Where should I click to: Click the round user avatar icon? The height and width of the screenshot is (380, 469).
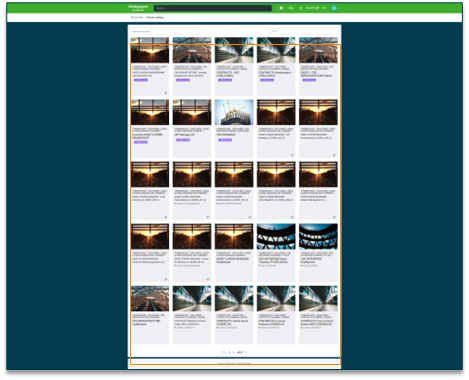pos(334,8)
